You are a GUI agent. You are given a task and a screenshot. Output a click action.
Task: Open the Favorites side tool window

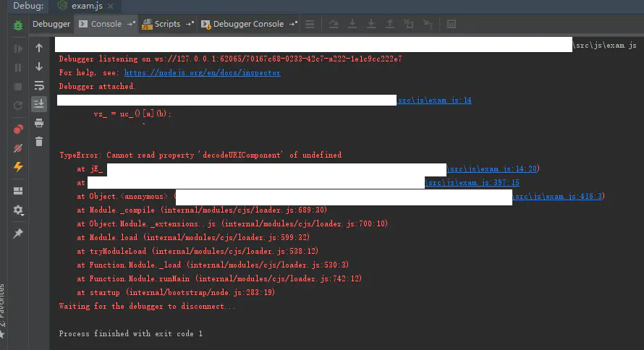click(3, 311)
